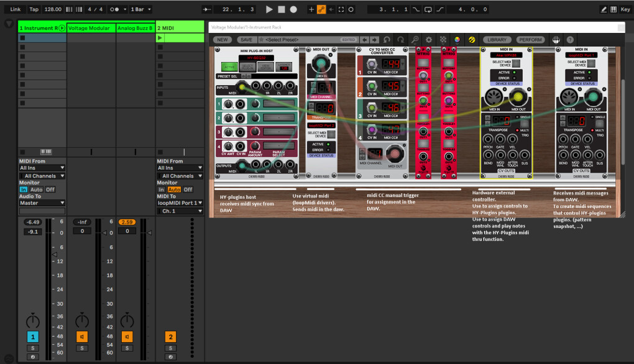Click the yellow striped circle icon
This screenshot has height=364, width=634.
point(471,40)
